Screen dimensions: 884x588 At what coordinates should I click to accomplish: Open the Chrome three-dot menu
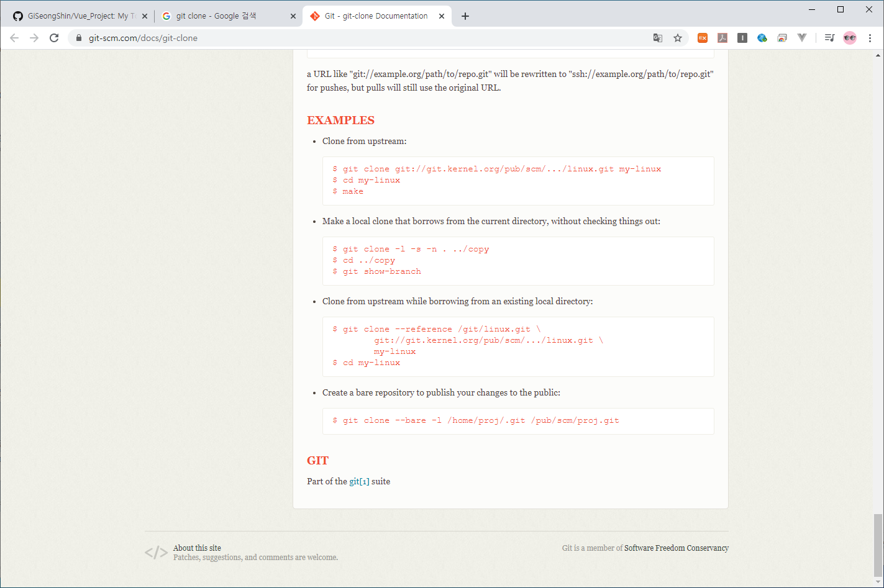pyautogui.click(x=870, y=38)
